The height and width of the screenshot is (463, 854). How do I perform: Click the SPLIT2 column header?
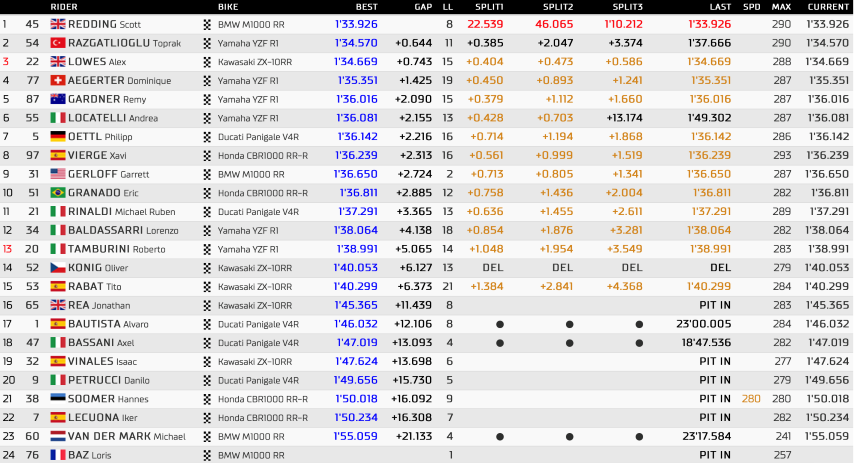pyautogui.click(x=558, y=7)
